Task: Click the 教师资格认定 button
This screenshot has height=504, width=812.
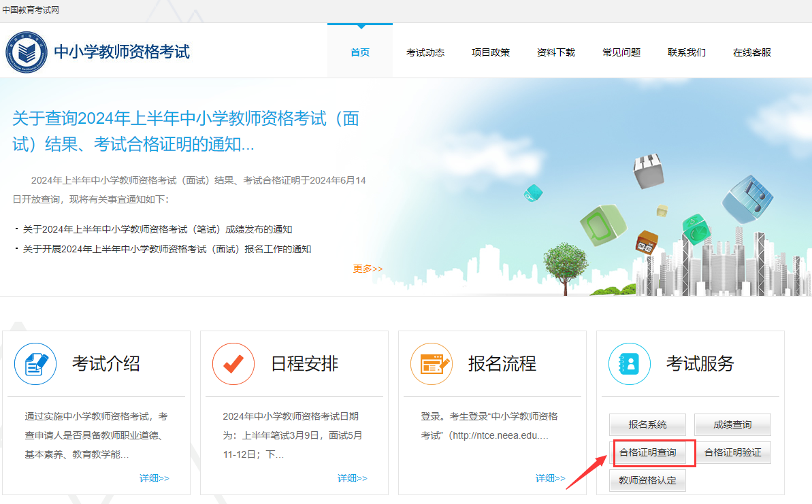Action: click(648, 480)
